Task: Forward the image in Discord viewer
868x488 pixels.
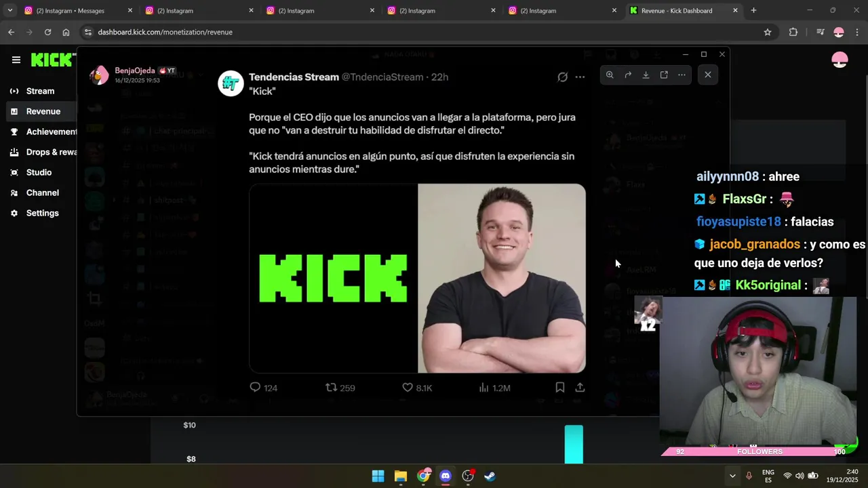Action: pyautogui.click(x=628, y=75)
